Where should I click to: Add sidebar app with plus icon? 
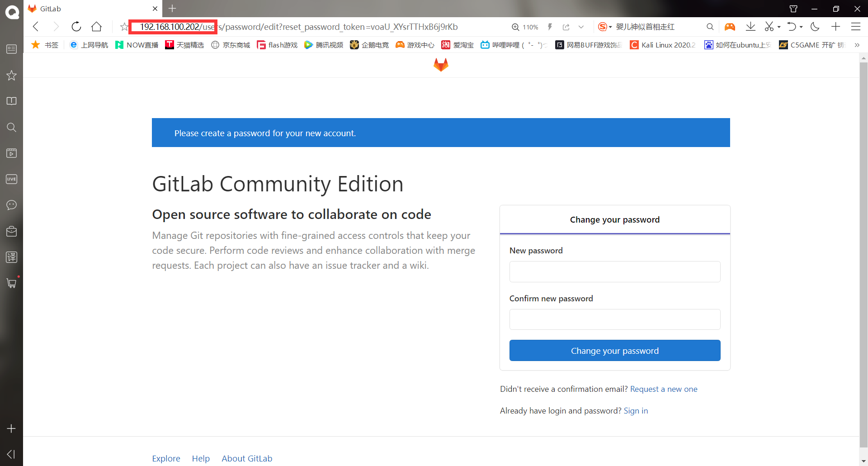12,428
